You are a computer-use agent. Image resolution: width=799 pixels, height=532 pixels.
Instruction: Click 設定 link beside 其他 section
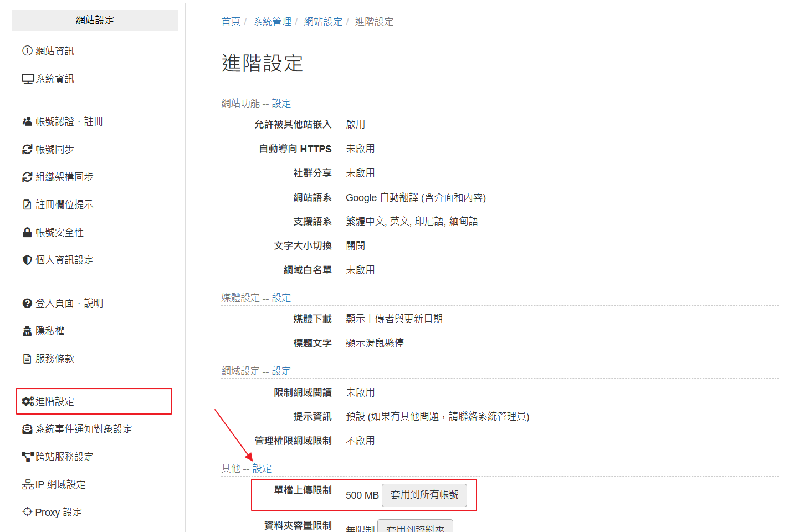tap(262, 468)
